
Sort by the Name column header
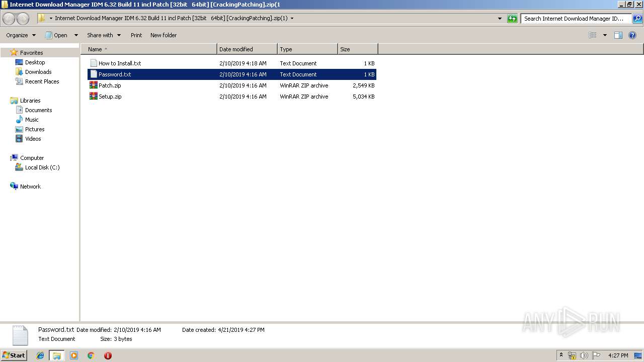[149, 49]
